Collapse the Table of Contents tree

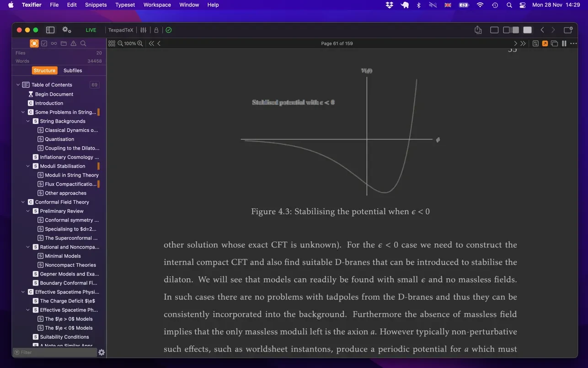(18, 85)
